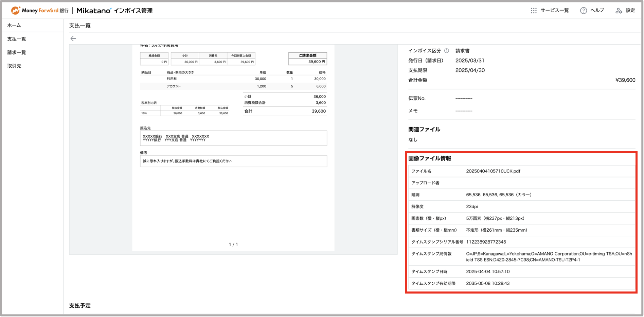This screenshot has width=644, height=317.
Task: Click the 伝票No. empty value dashes
Action: pos(464,98)
